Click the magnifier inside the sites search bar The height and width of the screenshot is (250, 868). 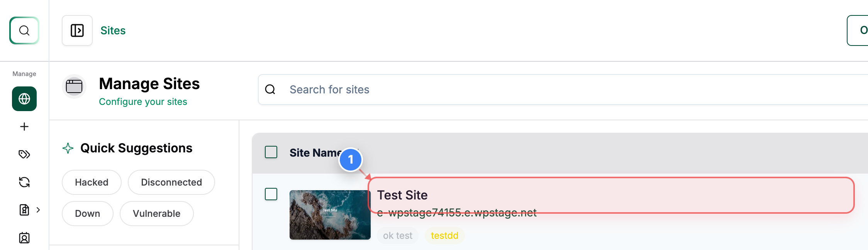coord(270,89)
